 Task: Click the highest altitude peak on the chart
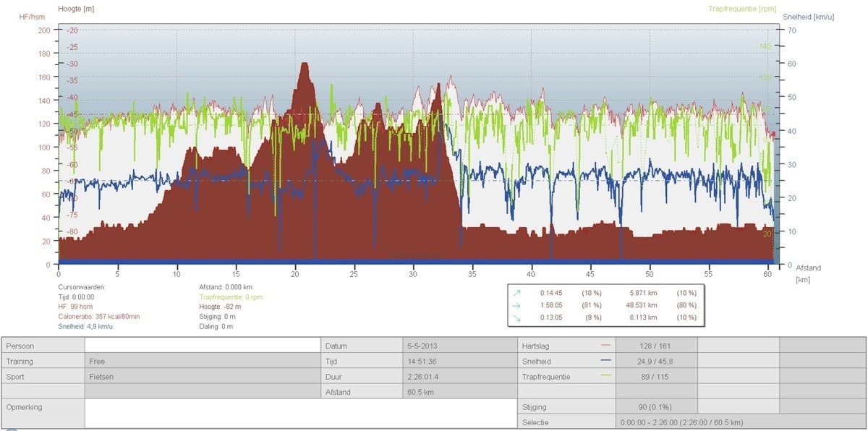[x=305, y=65]
